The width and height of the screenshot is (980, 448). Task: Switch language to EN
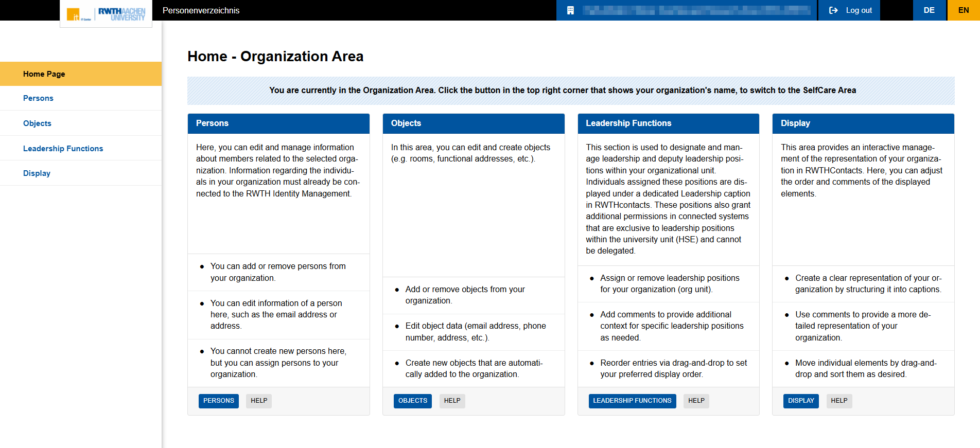pos(964,10)
